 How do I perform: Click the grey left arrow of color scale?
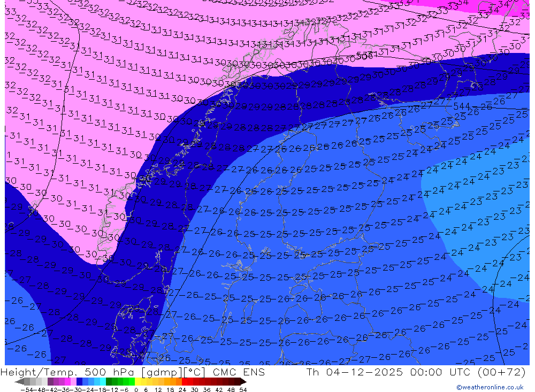coord(19,382)
